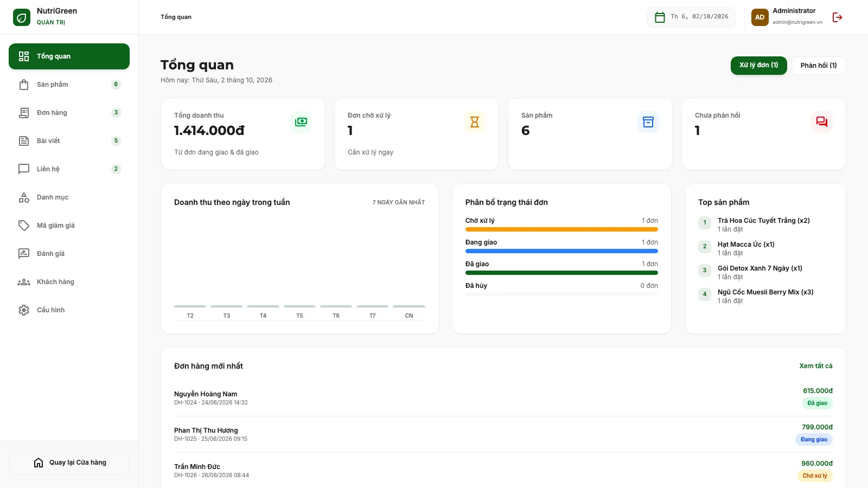Open the Bài viết sidebar menu
Screen dimensions: 868x488
pos(69,141)
